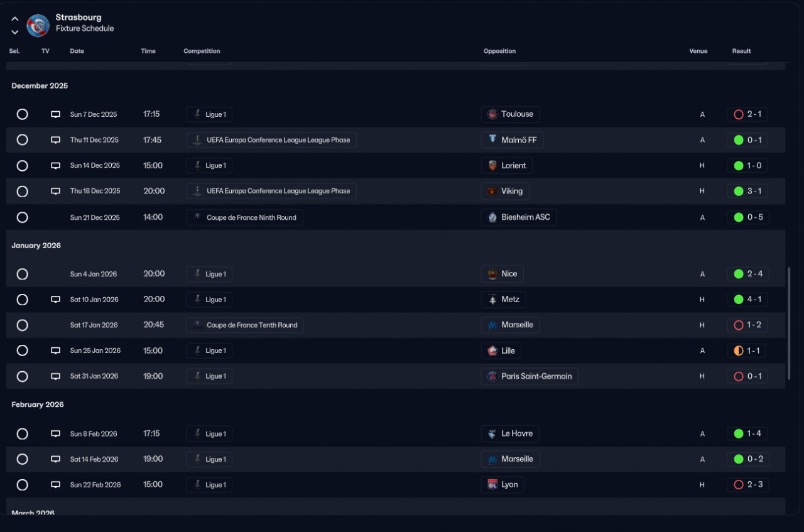Image resolution: width=804 pixels, height=532 pixels.
Task: Open the Malmö FF club link
Action: pos(512,140)
